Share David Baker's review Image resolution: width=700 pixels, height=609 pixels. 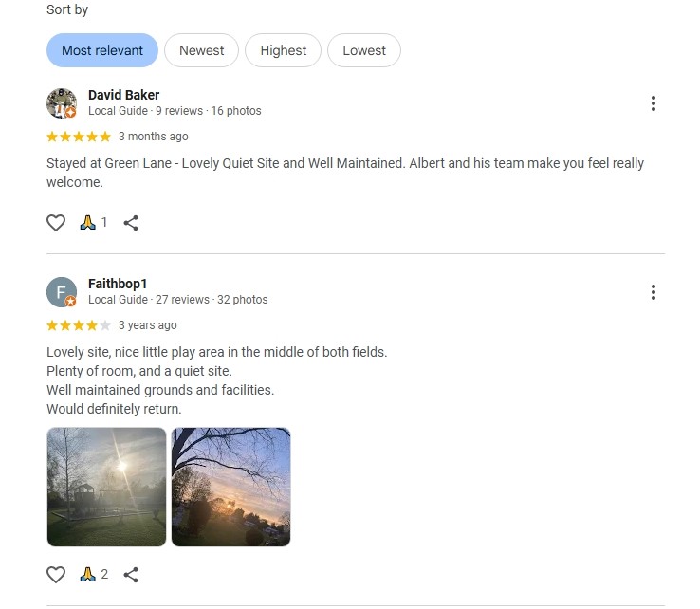[131, 223]
